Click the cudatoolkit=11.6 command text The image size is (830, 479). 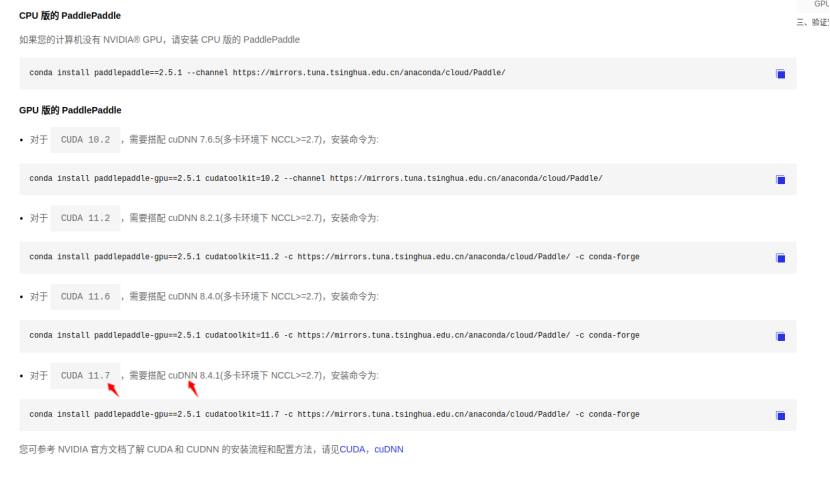coord(335,335)
